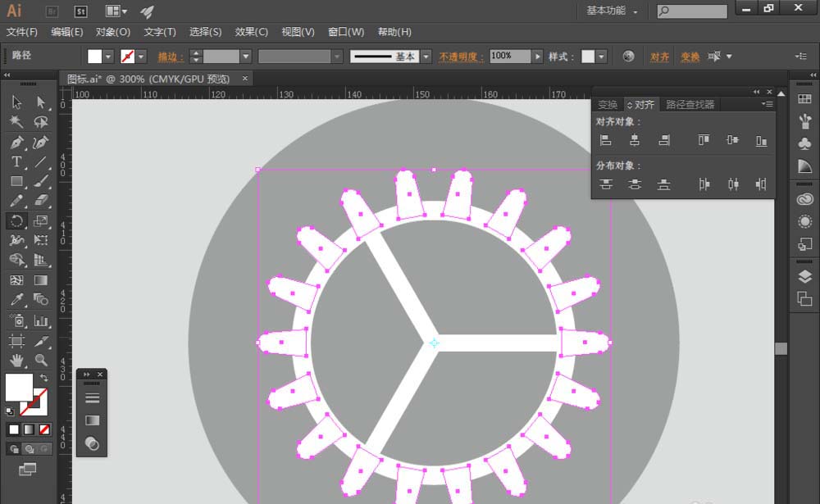Set paint mode to None
This screenshot has height=504, width=820.
coord(44,429)
